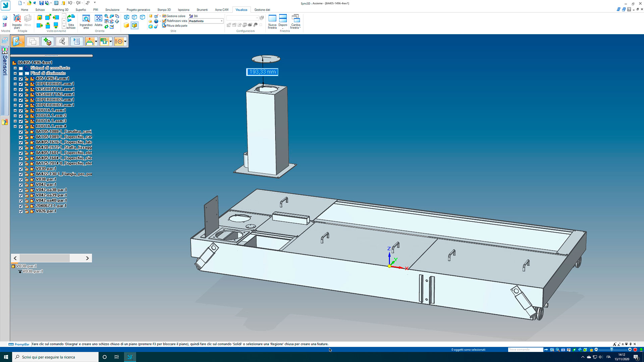This screenshot has height=362, width=644.
Task: Open the Windows Start menu
Action: pyautogui.click(x=6, y=357)
